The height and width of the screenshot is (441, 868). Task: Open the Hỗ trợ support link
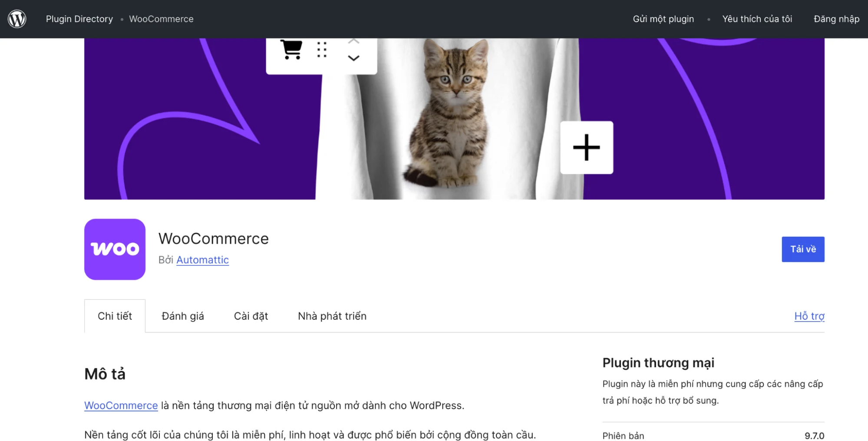pyautogui.click(x=809, y=316)
